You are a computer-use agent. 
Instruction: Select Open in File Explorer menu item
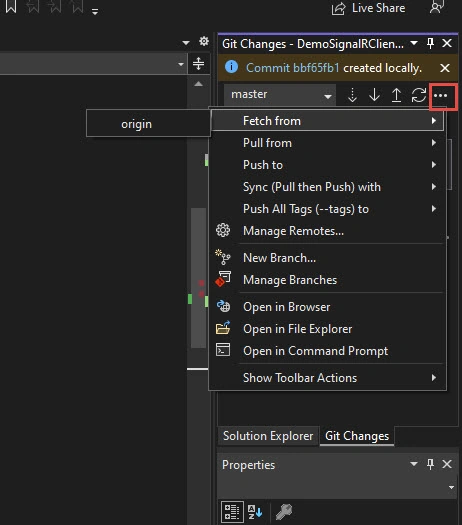[x=327, y=329]
